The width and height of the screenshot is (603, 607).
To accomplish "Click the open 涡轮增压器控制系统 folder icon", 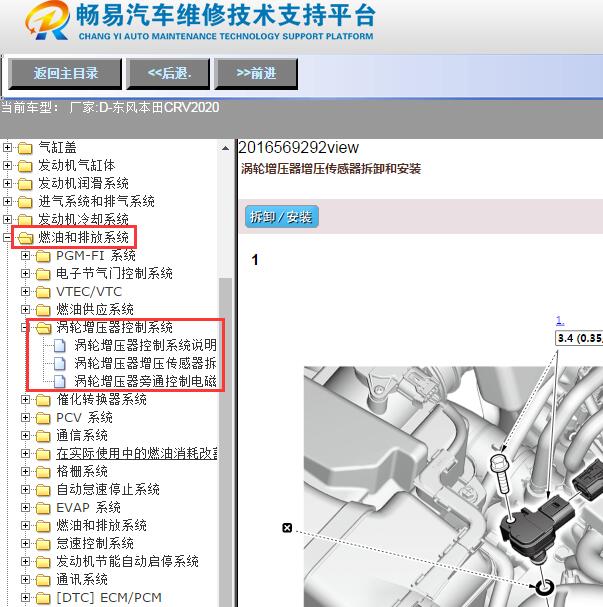I will (x=43, y=328).
